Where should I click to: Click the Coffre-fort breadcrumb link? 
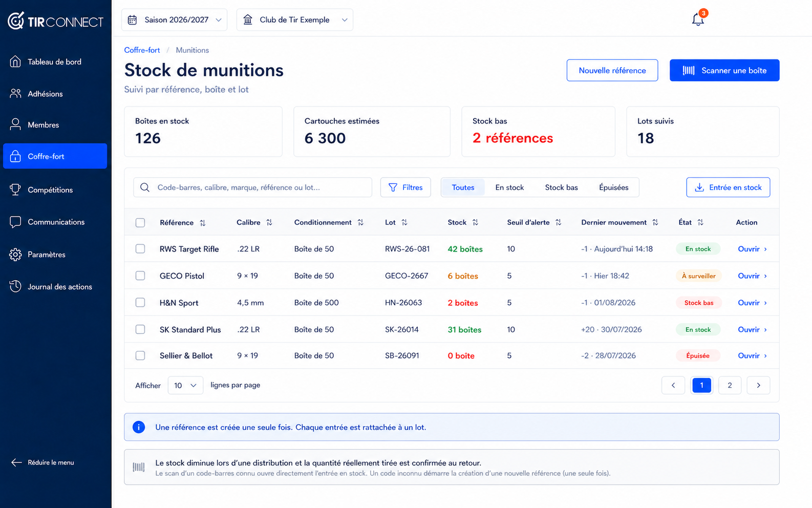point(142,50)
